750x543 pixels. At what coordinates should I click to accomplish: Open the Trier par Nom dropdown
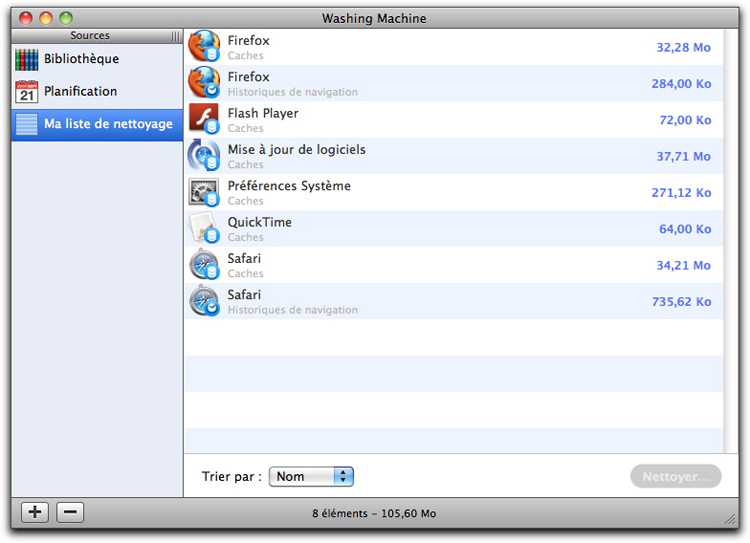coord(311,477)
